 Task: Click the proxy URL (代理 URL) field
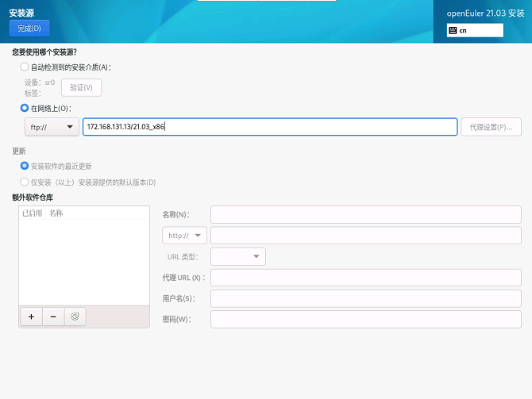[x=365, y=278]
